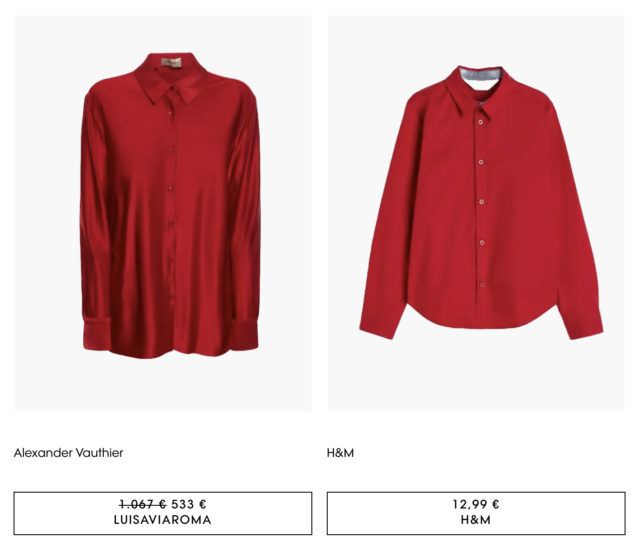
Task: Open the 12,99 € H&M shop button
Action: point(476,513)
